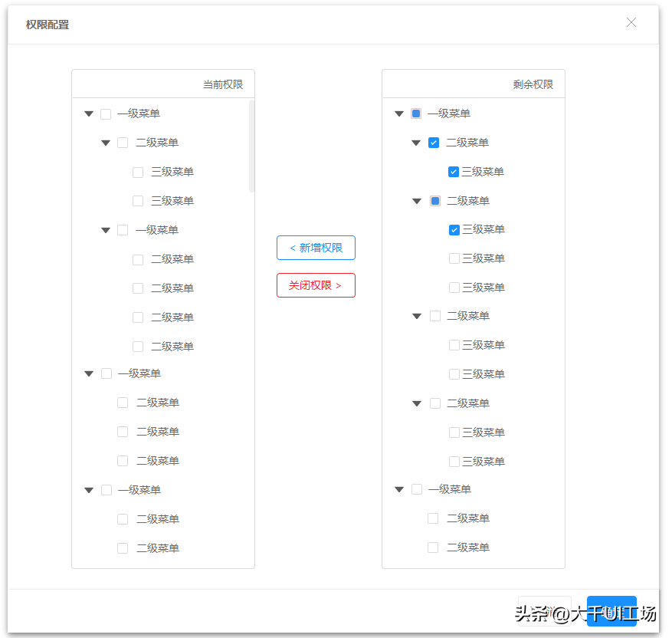Check last 二级菜单 checkbox in 当前权限

tap(123, 548)
